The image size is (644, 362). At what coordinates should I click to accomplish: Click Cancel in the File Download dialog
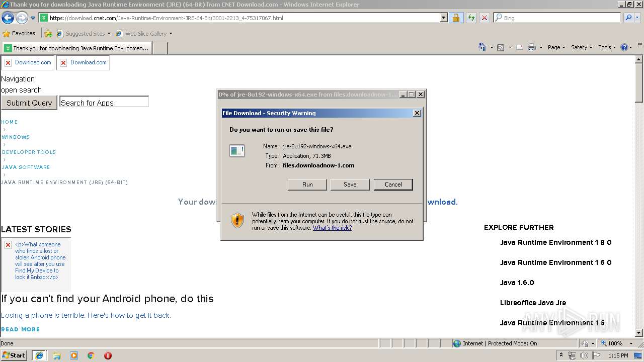pos(393,185)
